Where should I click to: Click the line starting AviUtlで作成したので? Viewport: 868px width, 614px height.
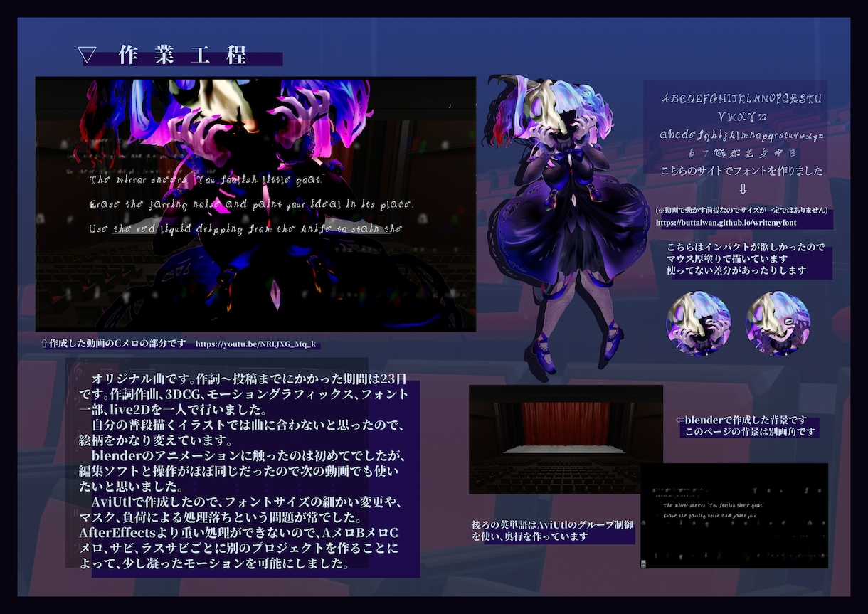tap(248, 502)
